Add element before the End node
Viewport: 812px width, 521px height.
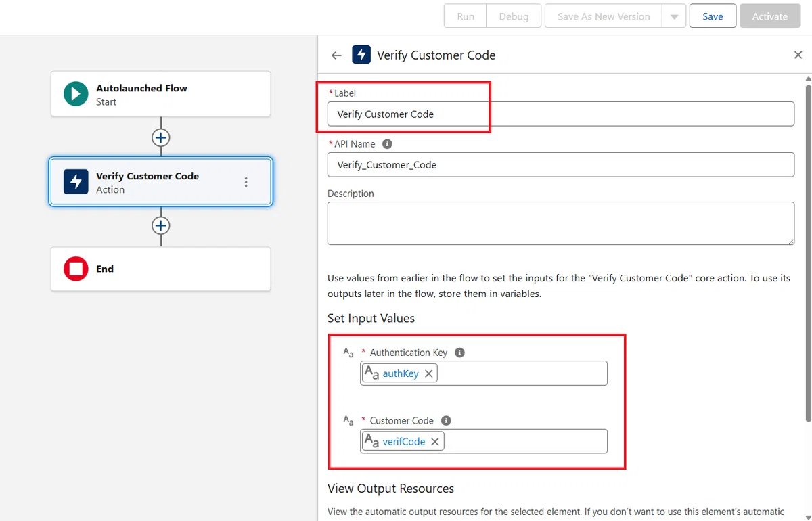[160, 225]
